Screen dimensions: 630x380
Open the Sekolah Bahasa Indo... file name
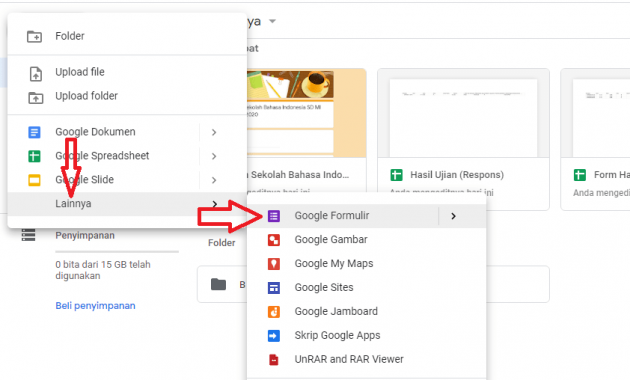(x=300, y=175)
